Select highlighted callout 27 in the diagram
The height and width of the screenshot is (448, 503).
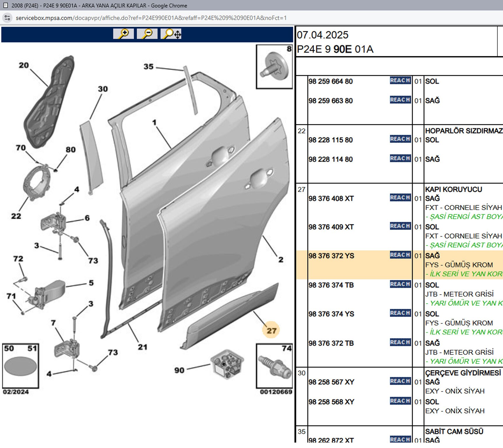(x=271, y=330)
